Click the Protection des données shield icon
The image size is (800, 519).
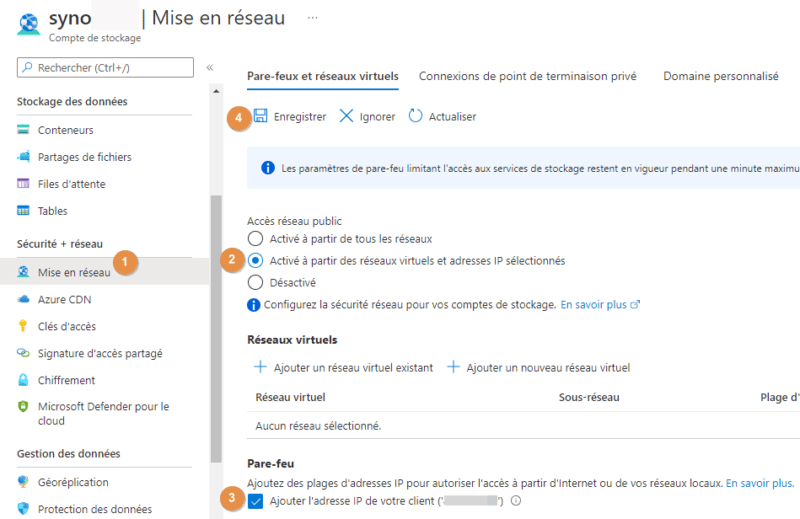[x=23, y=508]
